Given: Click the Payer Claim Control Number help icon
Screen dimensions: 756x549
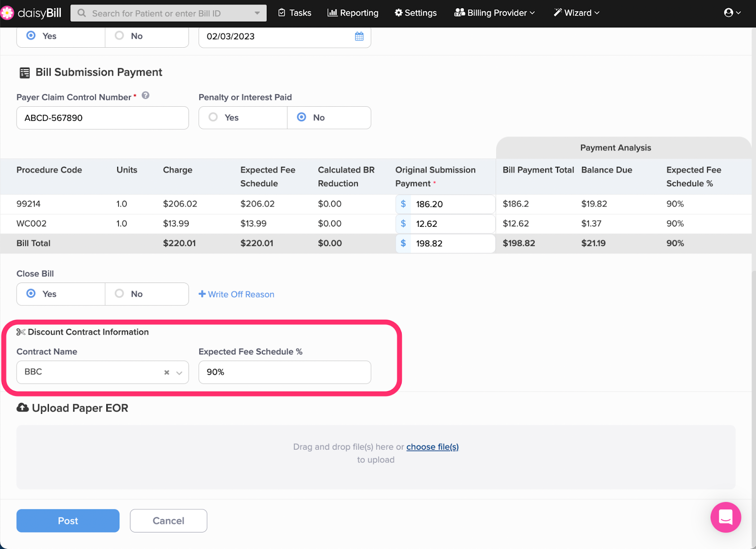Looking at the screenshot, I should coord(146,95).
